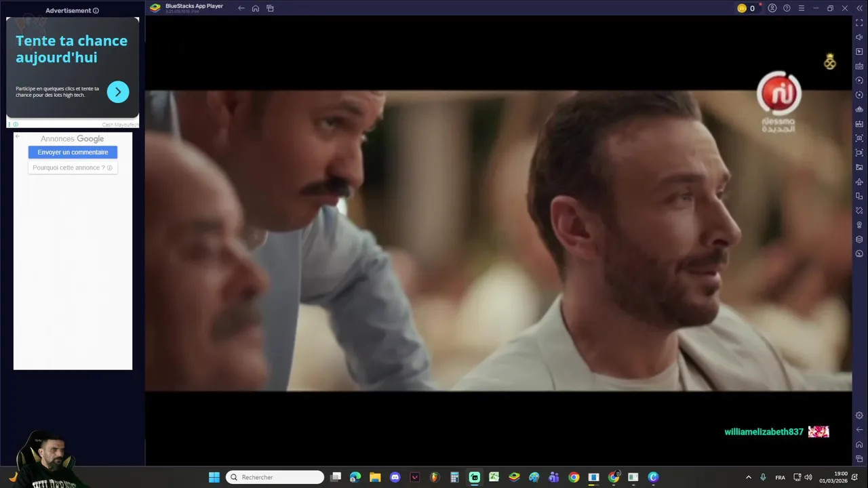Open BlueStacks help question mark
This screenshot has height=488, width=868.
(787, 8)
